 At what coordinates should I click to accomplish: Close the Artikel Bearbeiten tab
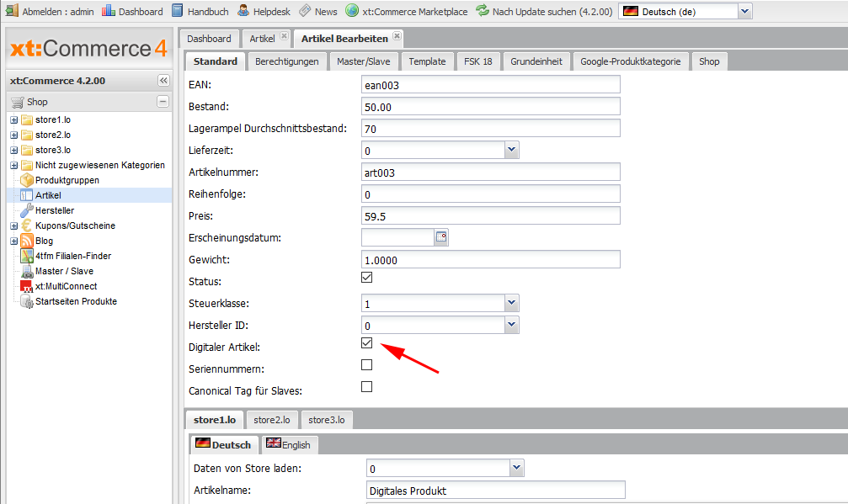tap(397, 36)
